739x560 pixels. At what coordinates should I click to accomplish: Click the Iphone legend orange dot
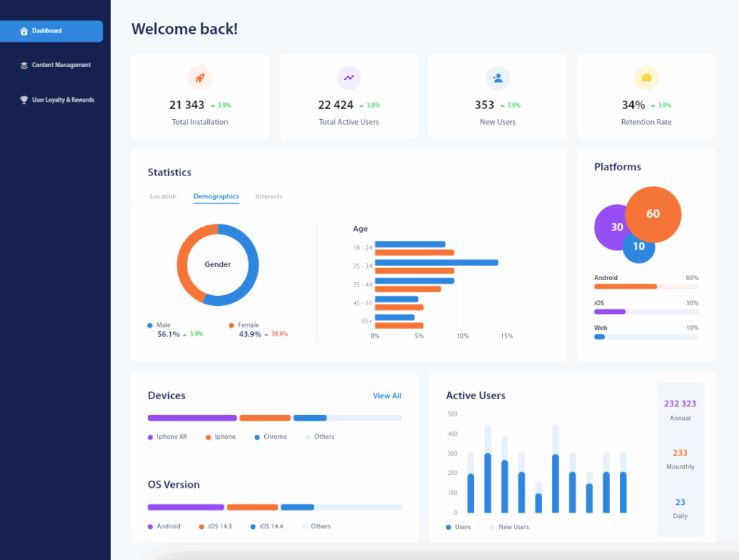(209, 437)
